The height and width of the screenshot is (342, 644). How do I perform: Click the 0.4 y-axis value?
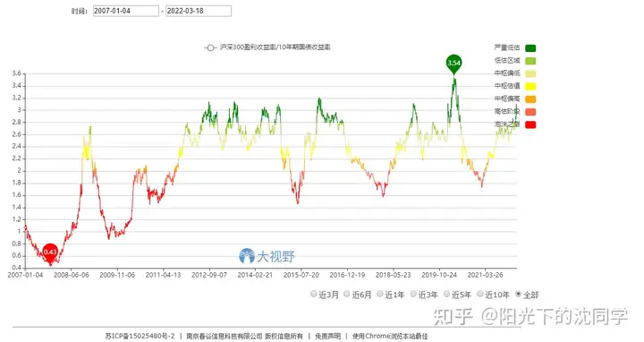coord(16,268)
